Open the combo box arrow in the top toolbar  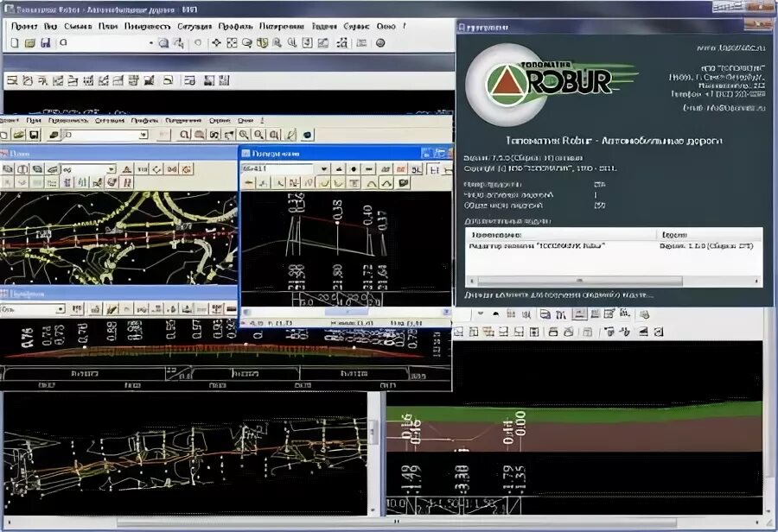(x=150, y=43)
